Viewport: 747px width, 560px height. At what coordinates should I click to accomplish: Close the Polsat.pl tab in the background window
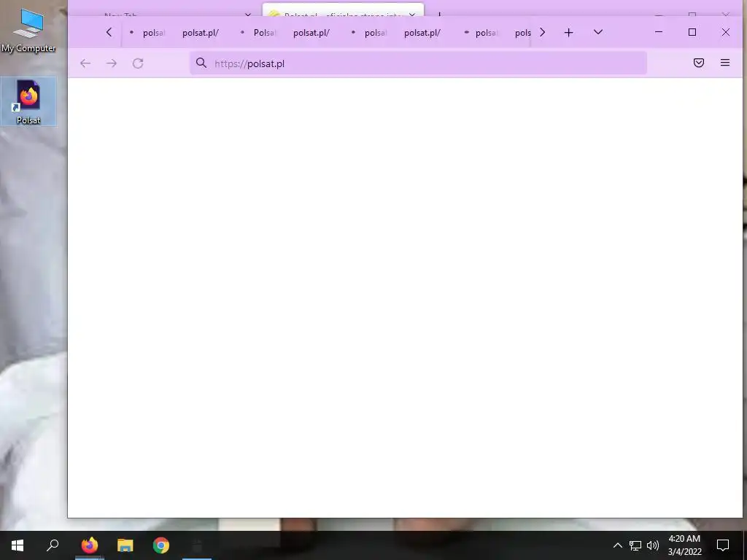(412, 15)
